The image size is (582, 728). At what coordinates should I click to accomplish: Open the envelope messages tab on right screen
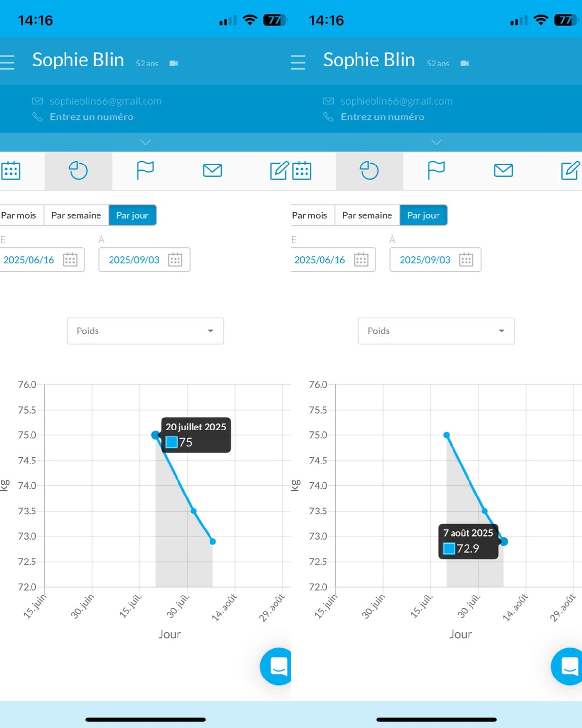(x=503, y=170)
